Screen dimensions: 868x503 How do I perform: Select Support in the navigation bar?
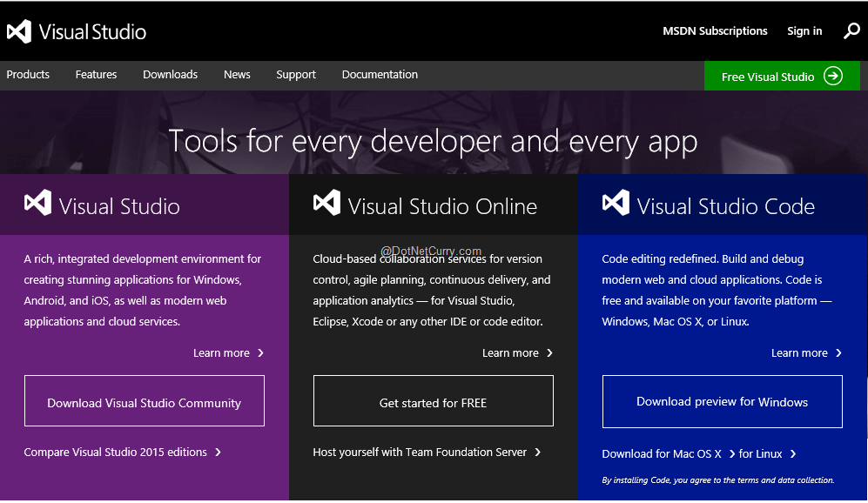click(296, 75)
